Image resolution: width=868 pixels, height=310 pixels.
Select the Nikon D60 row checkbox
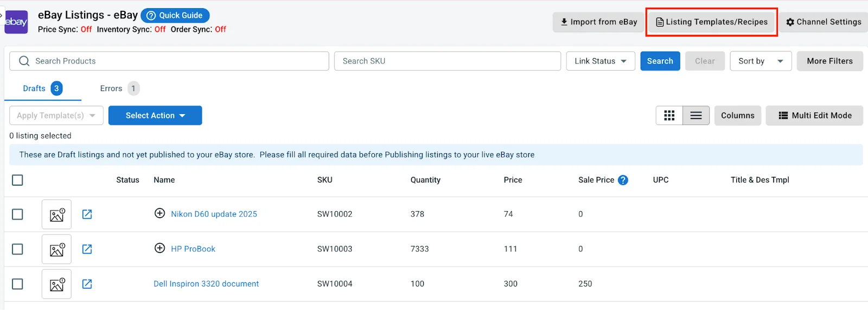[17, 214]
